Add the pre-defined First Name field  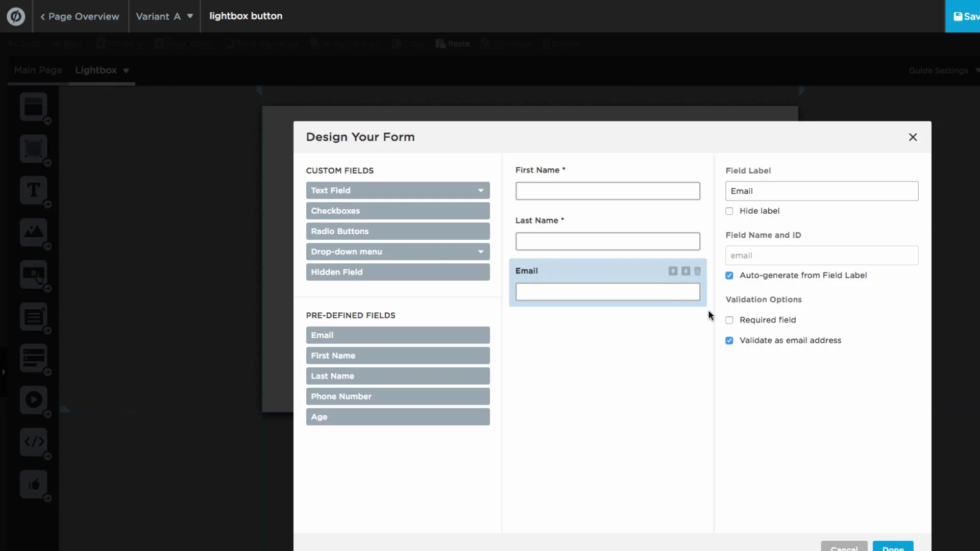398,356
